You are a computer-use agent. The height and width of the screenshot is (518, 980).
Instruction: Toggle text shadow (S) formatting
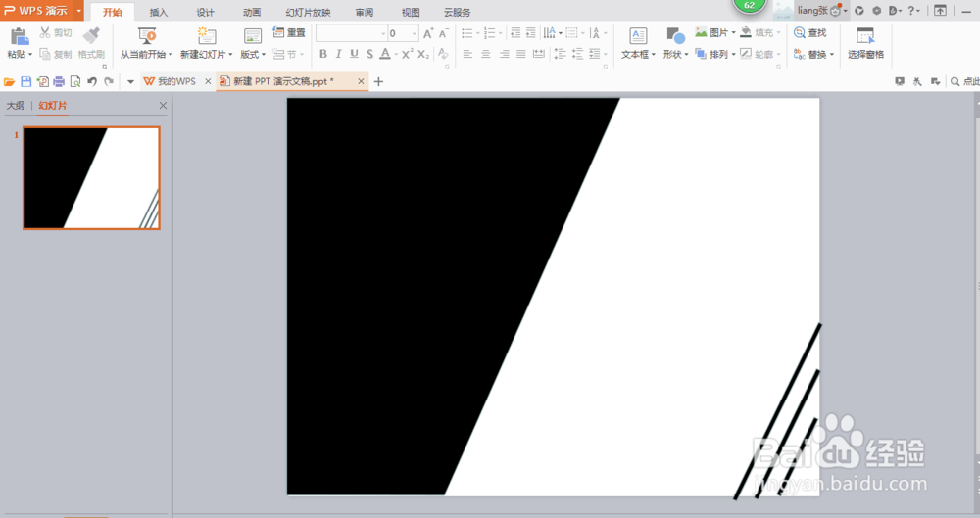pos(370,55)
